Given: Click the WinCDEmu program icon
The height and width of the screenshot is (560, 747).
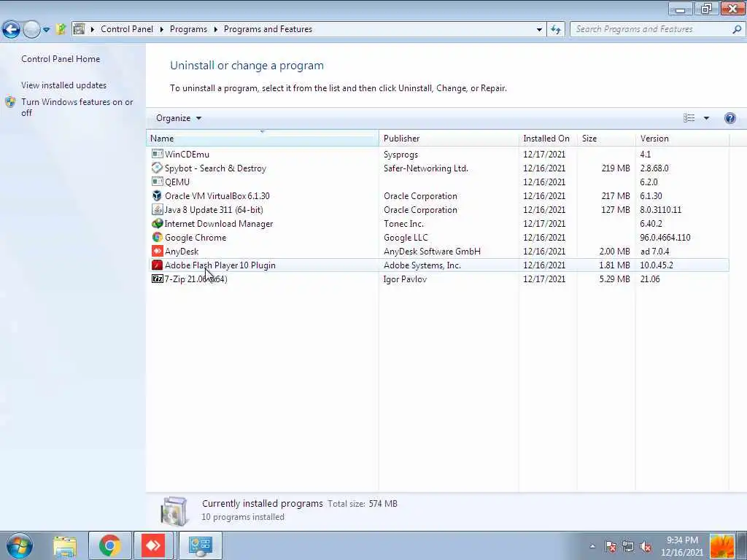Looking at the screenshot, I should (x=158, y=154).
